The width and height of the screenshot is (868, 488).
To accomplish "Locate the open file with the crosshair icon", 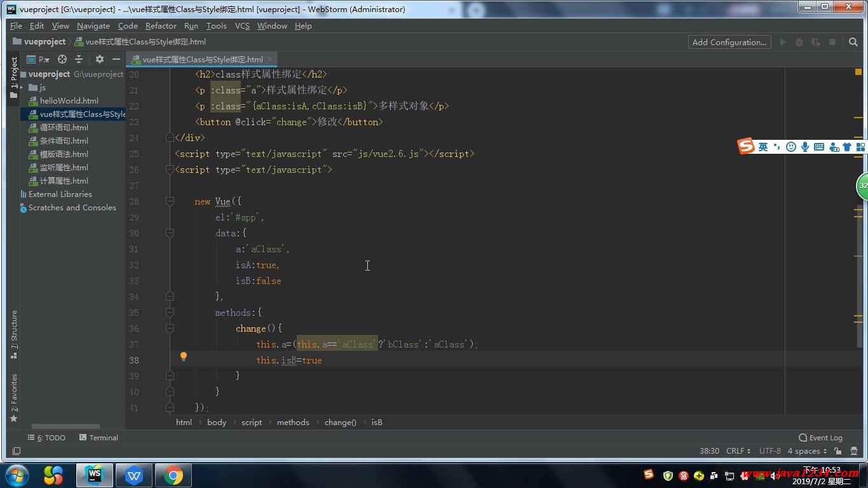I will 62,59.
